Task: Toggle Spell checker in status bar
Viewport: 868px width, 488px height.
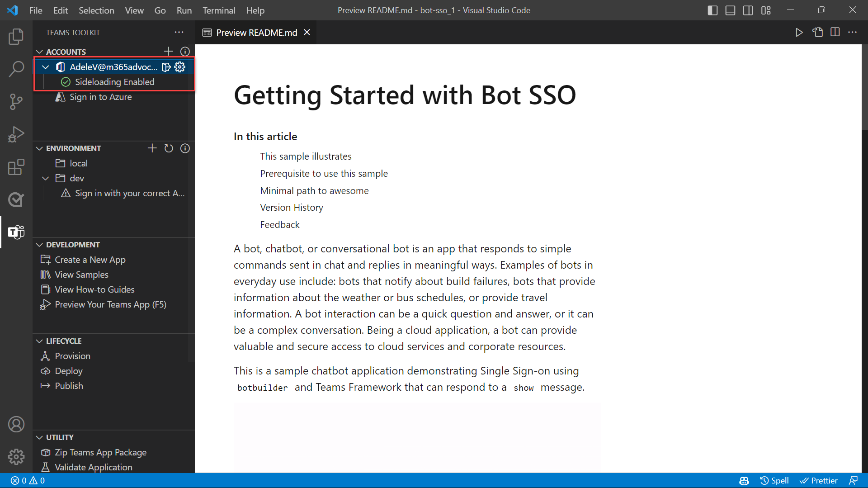Action: (774, 480)
